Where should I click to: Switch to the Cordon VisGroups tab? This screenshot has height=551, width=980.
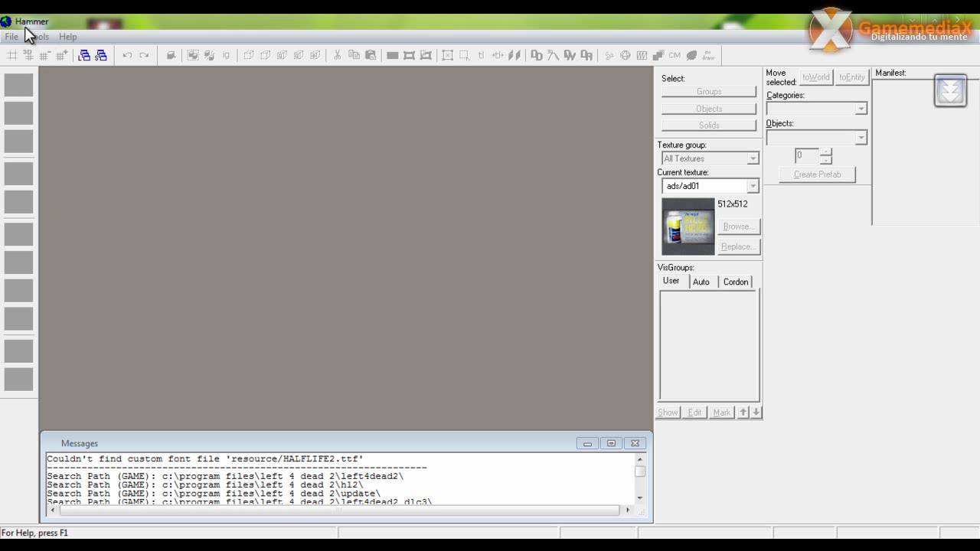736,282
